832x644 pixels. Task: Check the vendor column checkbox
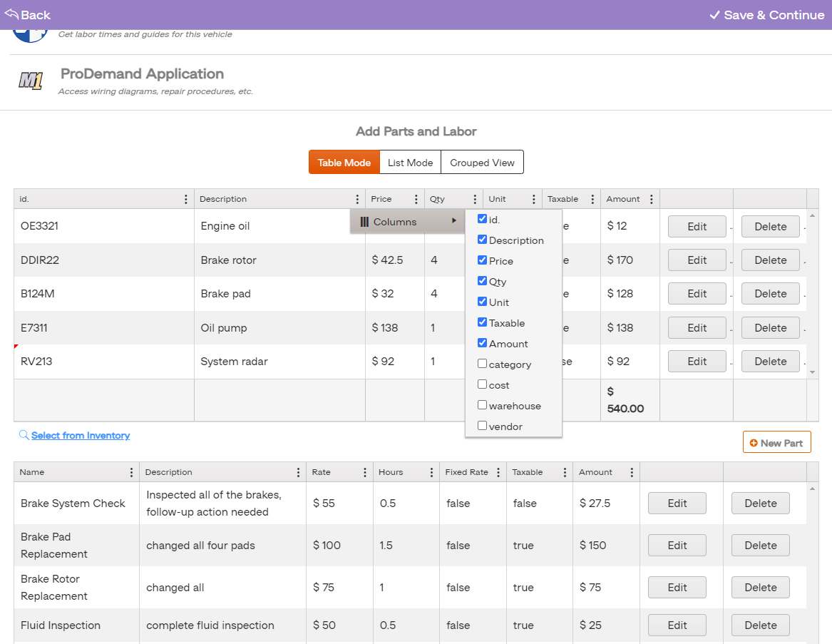(483, 426)
